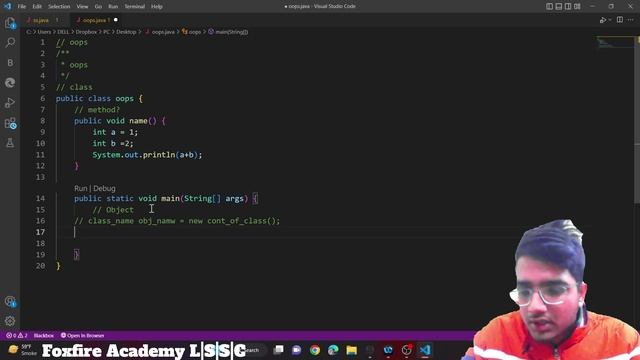
Task: Click the 'public class oops {' line
Action: click(x=99, y=98)
